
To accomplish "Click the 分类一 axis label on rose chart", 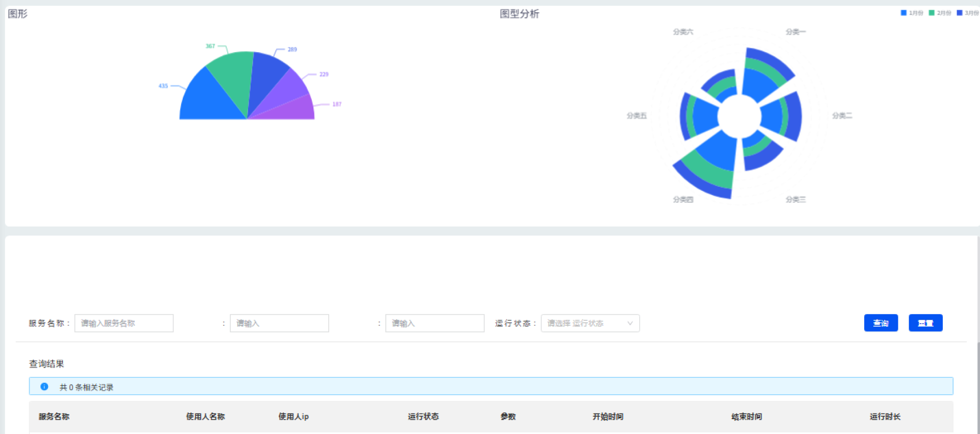I will point(795,32).
